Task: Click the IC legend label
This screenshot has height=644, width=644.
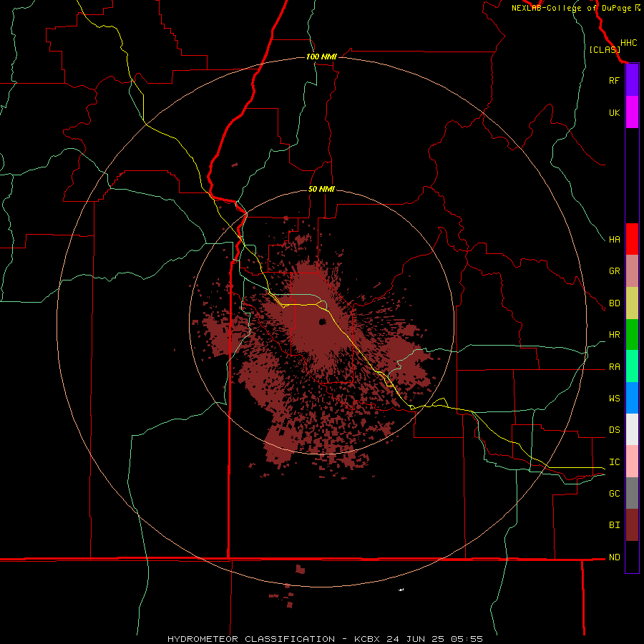Action: tap(614, 462)
